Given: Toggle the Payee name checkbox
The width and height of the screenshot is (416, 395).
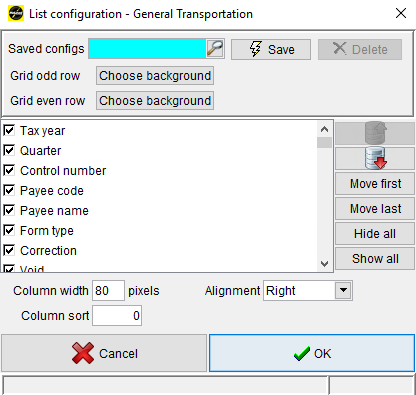Looking at the screenshot, I should click(9, 210).
